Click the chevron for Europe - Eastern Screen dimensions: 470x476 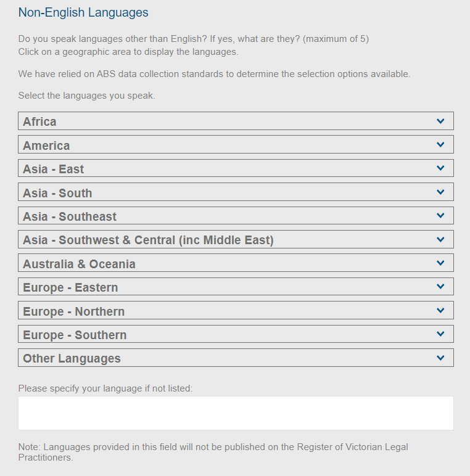point(440,287)
